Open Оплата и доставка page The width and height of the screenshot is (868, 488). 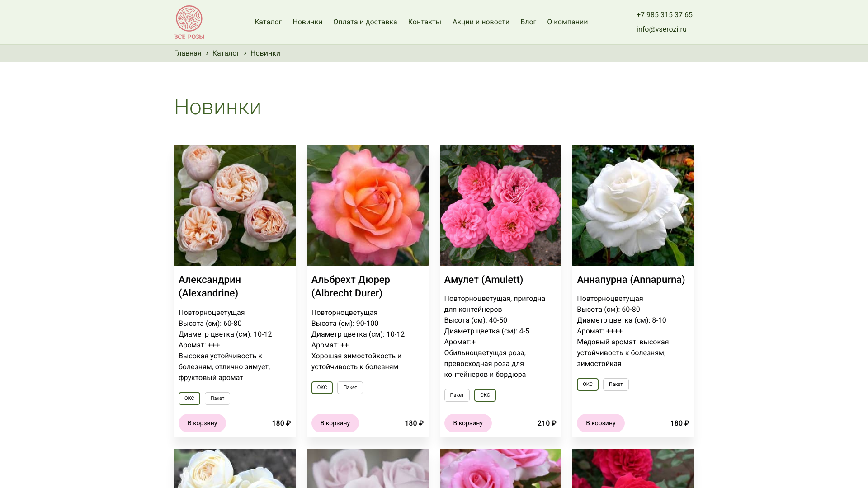coord(365,22)
